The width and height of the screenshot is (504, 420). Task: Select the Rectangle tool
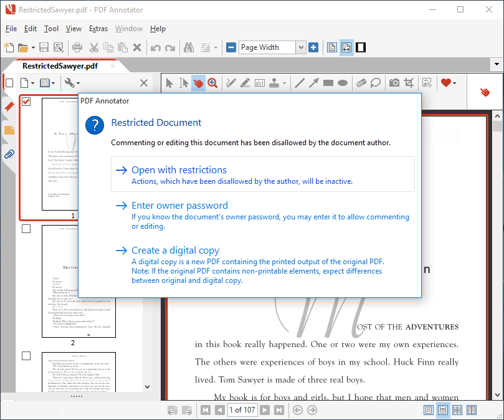pos(328,83)
